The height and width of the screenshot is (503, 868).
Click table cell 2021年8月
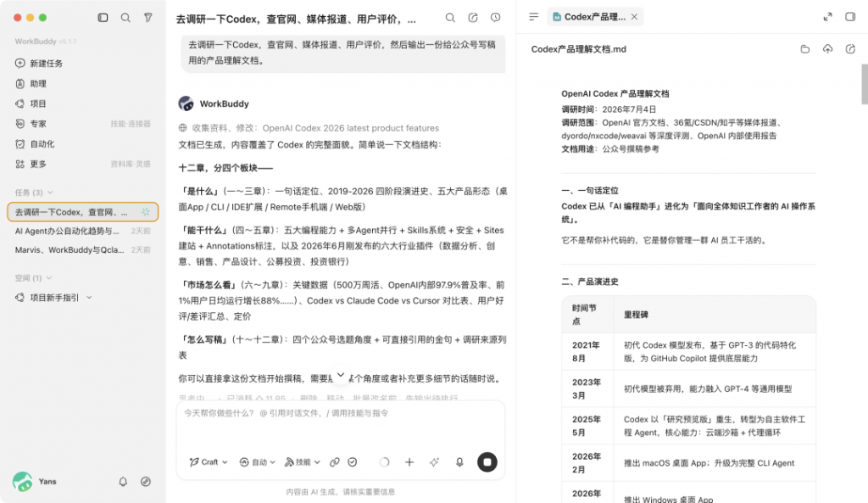(x=587, y=352)
